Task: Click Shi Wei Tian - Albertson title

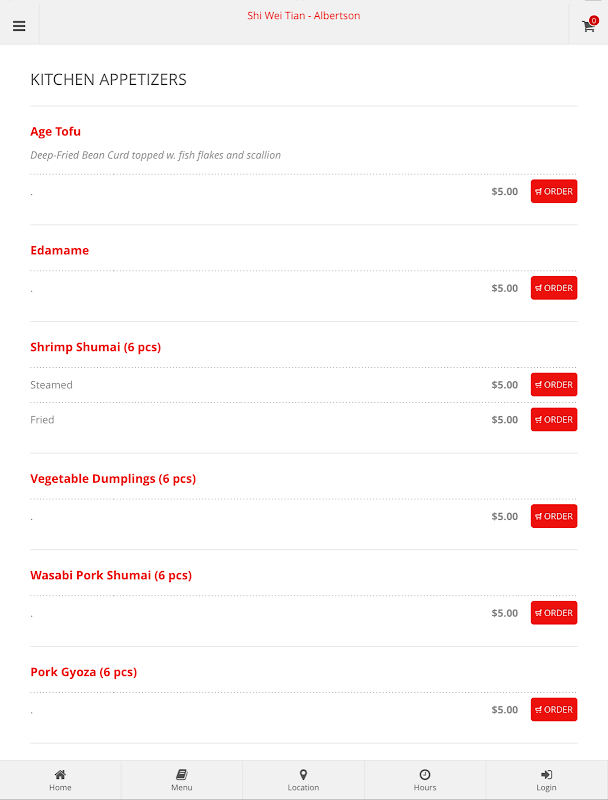Action: (304, 16)
